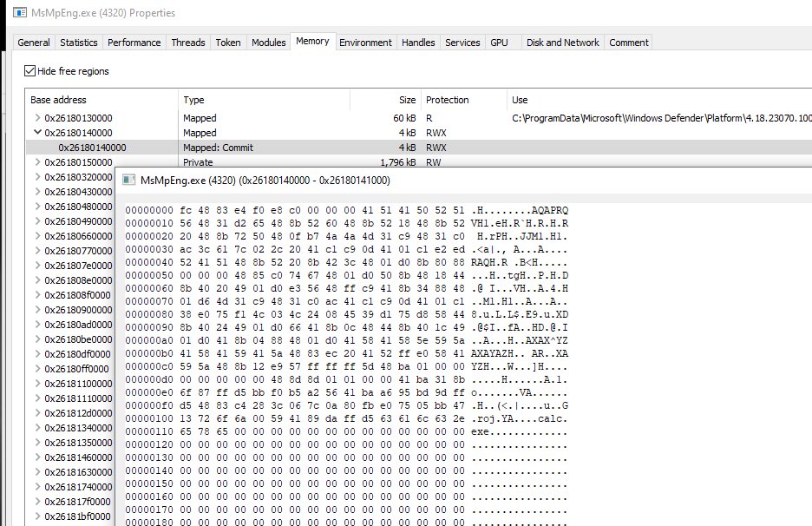Open the Disk and Network tab
Viewport: 812px width, 526px height.
pos(563,43)
